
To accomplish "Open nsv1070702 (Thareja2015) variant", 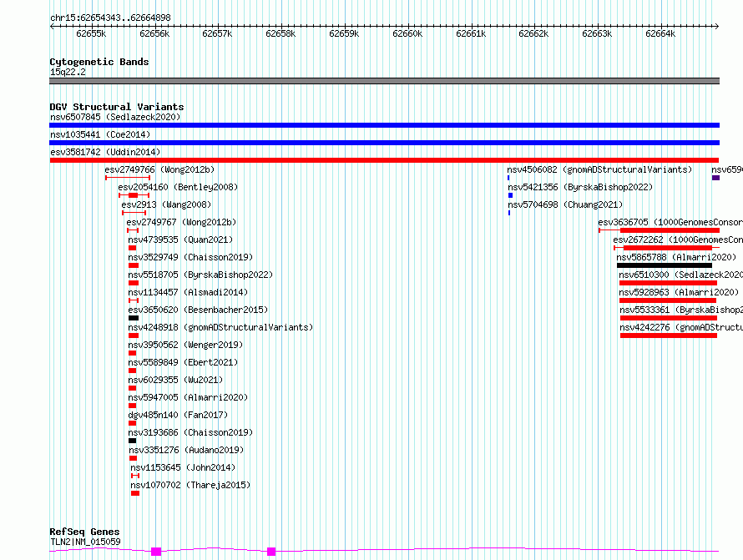I will (190, 485).
